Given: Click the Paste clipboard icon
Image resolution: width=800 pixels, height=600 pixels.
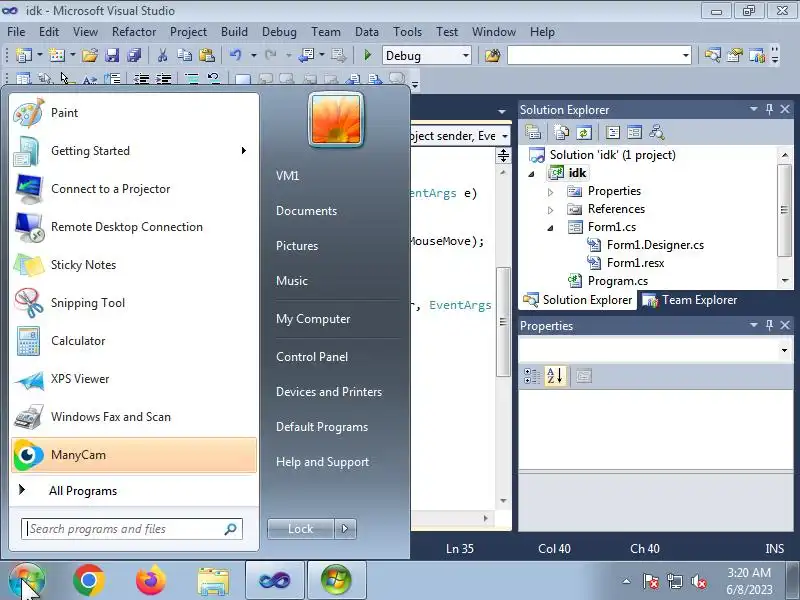Looking at the screenshot, I should click(x=207, y=55).
